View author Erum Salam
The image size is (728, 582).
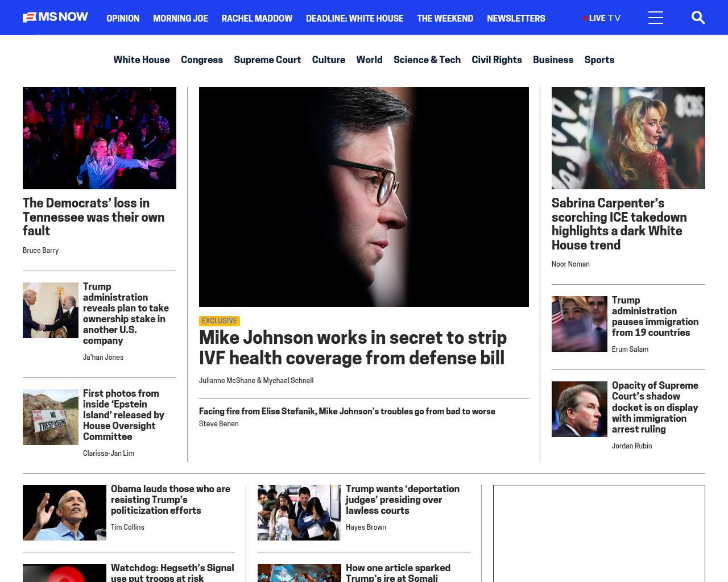[630, 350]
